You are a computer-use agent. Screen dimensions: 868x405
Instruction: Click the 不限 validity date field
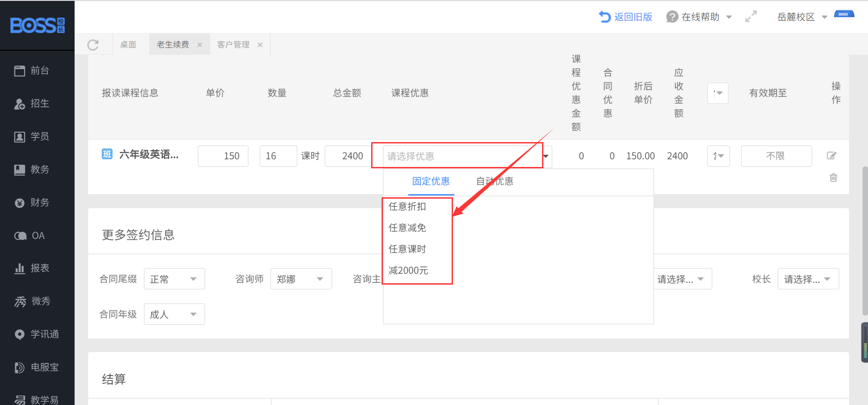coord(776,156)
